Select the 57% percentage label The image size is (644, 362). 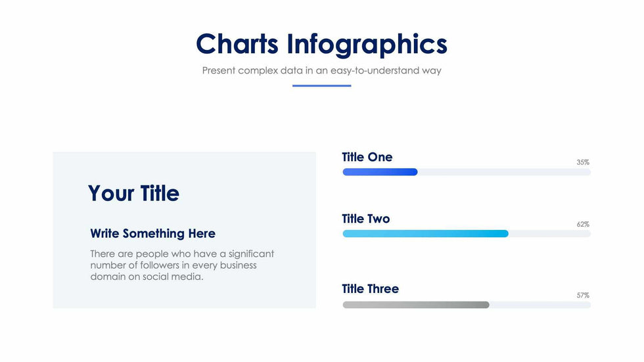point(583,296)
